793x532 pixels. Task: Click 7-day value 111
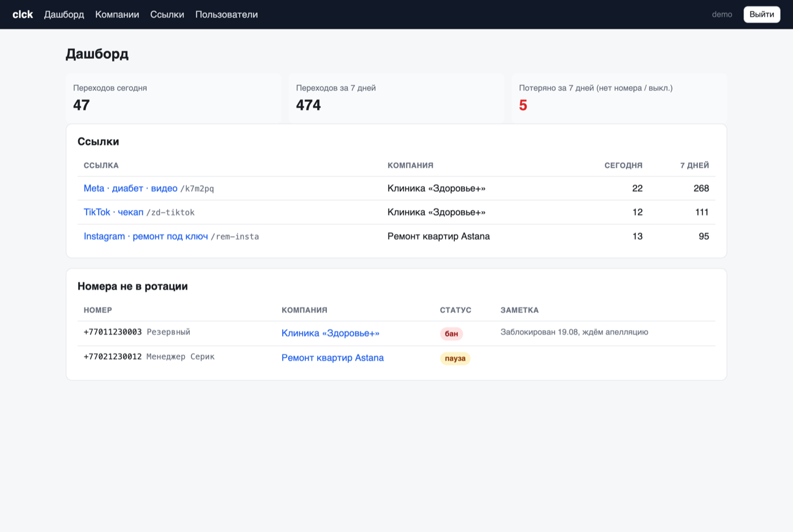pos(702,212)
